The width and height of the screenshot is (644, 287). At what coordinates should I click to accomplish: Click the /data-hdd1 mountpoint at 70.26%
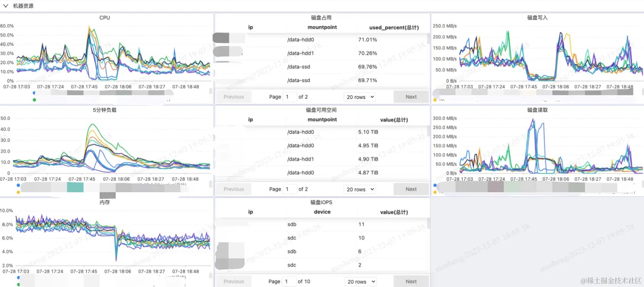coord(301,53)
